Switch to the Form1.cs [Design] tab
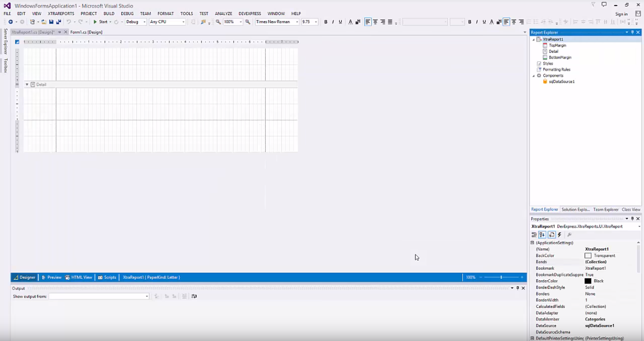 click(x=86, y=32)
